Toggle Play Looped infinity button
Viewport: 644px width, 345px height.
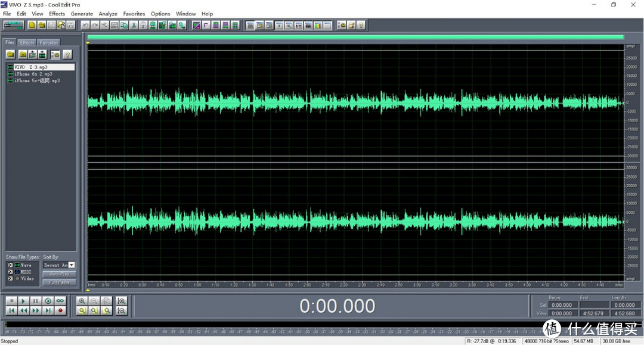coord(60,301)
